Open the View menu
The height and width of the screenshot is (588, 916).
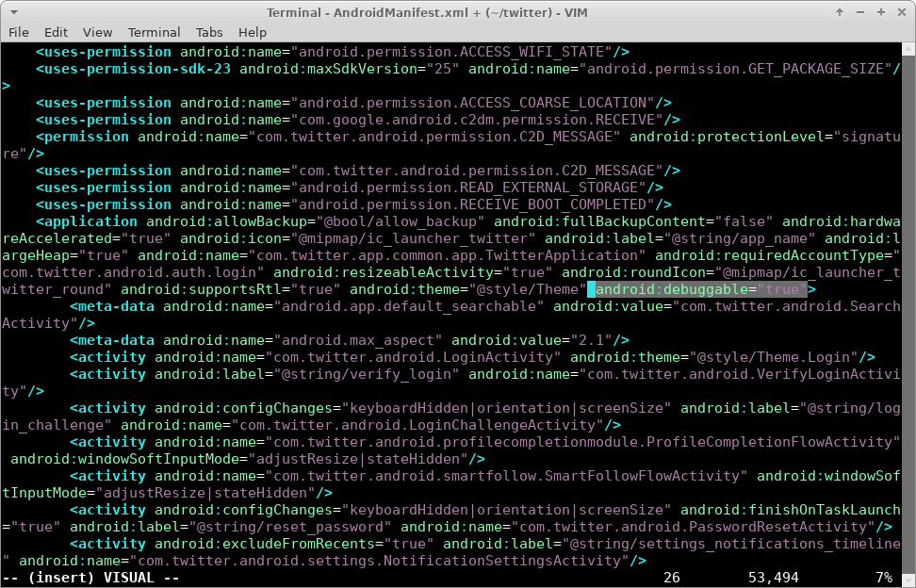[97, 32]
